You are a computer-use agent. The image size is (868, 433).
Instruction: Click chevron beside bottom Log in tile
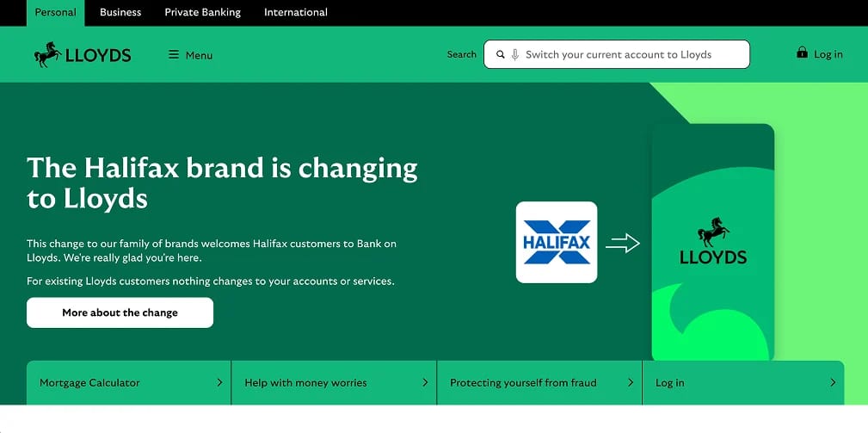833,382
